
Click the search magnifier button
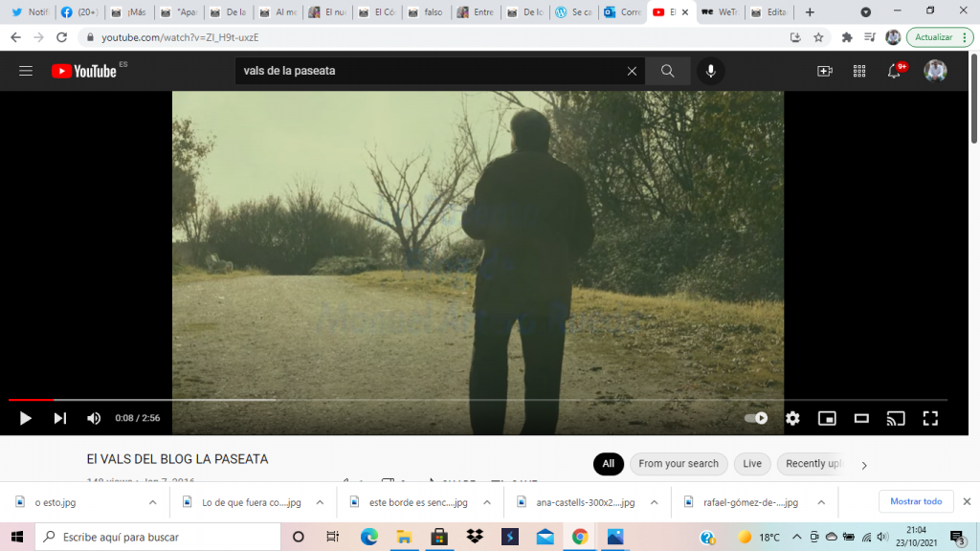click(667, 71)
